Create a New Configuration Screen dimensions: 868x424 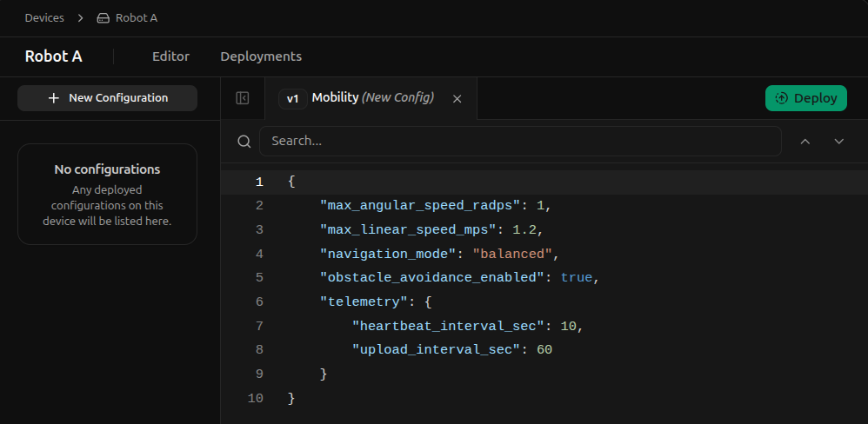107,98
